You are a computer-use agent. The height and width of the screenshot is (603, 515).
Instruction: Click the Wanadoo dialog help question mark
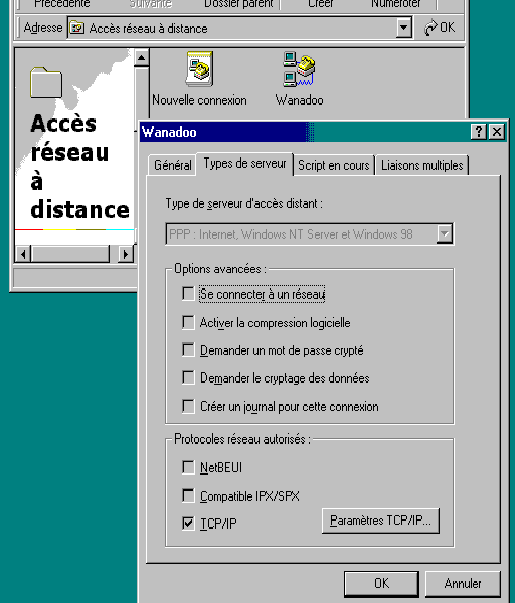coord(479,132)
